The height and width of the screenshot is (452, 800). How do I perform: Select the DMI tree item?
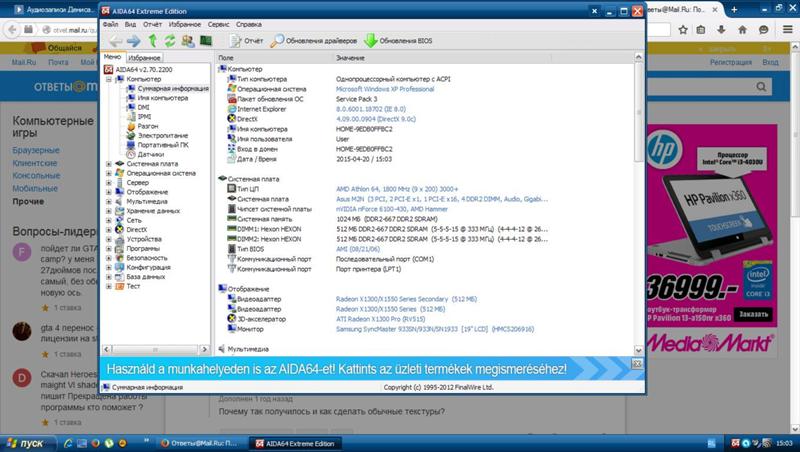[143, 108]
